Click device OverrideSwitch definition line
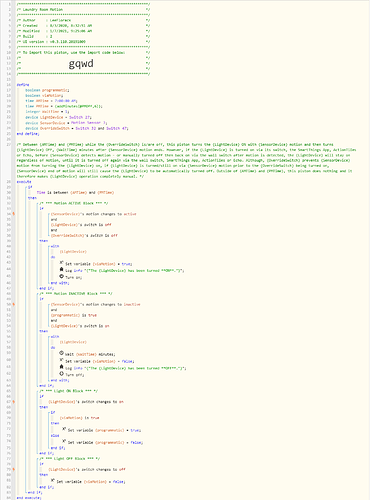 click(77, 128)
